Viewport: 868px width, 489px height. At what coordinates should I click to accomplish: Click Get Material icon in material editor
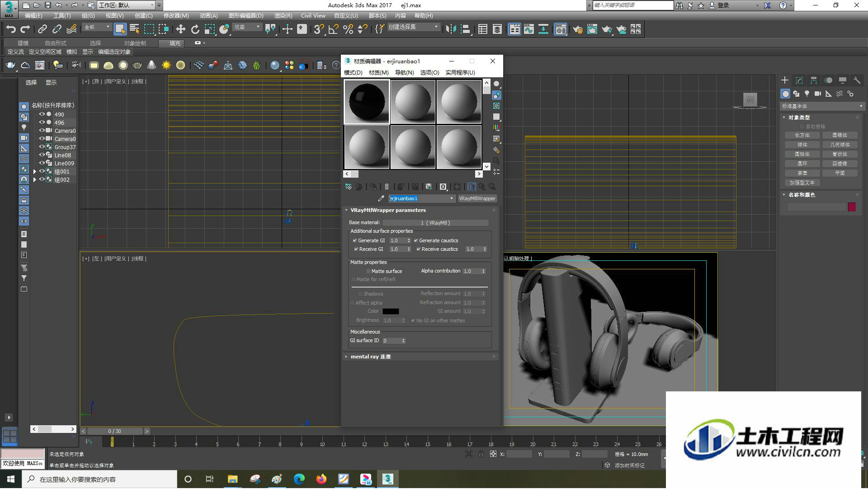349,187
